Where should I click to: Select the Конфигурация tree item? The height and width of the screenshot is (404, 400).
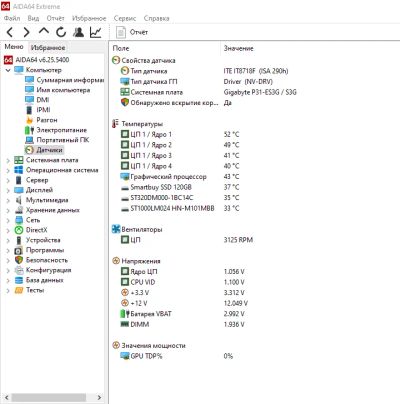pyautogui.click(x=49, y=270)
